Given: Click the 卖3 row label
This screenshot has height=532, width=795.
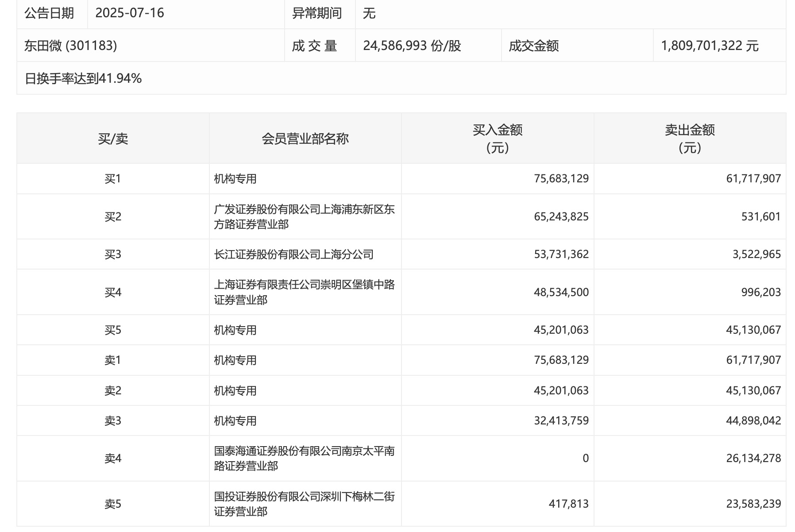Looking at the screenshot, I should coord(113,420).
